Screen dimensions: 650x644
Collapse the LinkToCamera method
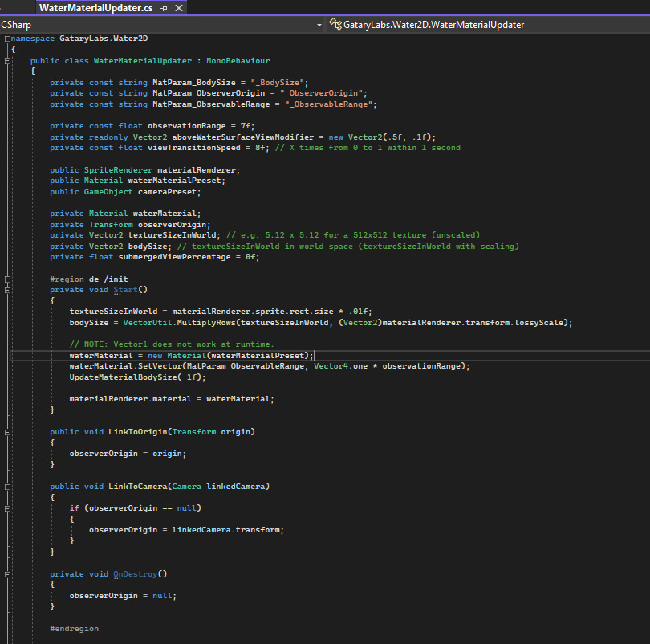(7, 487)
